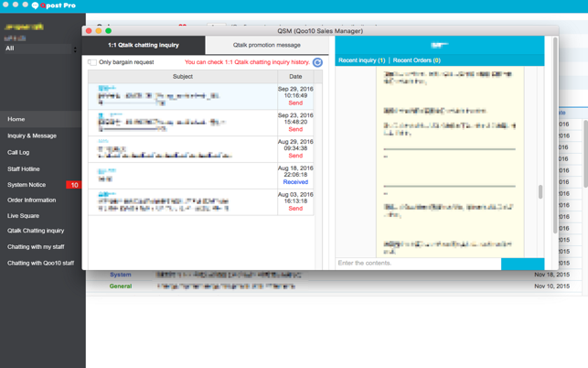Click the Subject column header

click(x=183, y=77)
